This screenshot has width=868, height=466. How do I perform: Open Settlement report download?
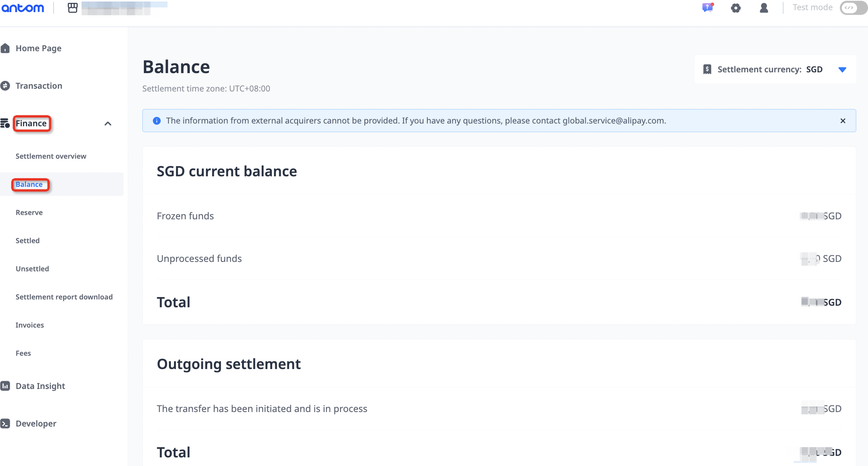pos(64,297)
